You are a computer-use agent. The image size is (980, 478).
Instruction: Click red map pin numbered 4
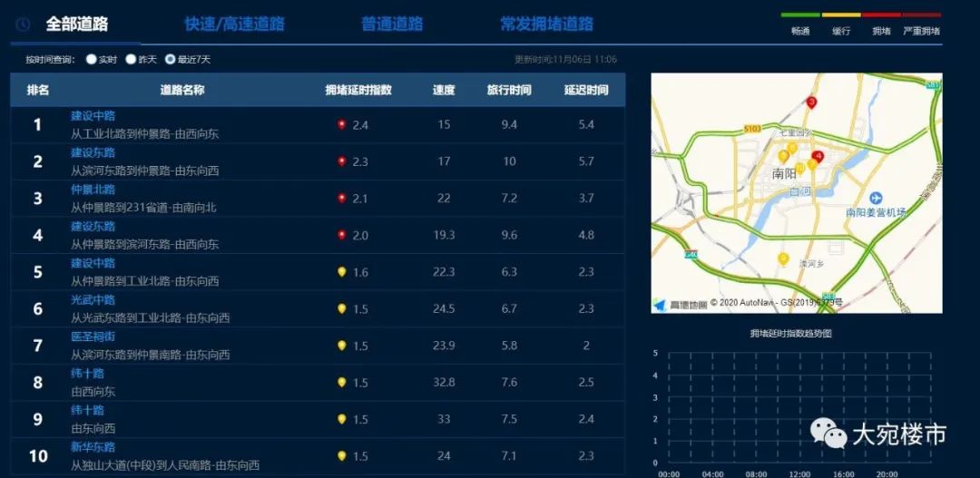click(818, 157)
